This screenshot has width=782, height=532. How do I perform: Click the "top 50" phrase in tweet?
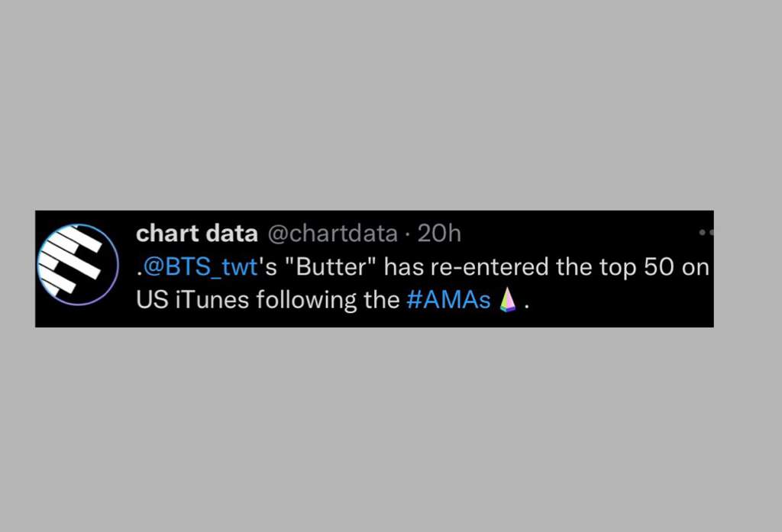636,266
